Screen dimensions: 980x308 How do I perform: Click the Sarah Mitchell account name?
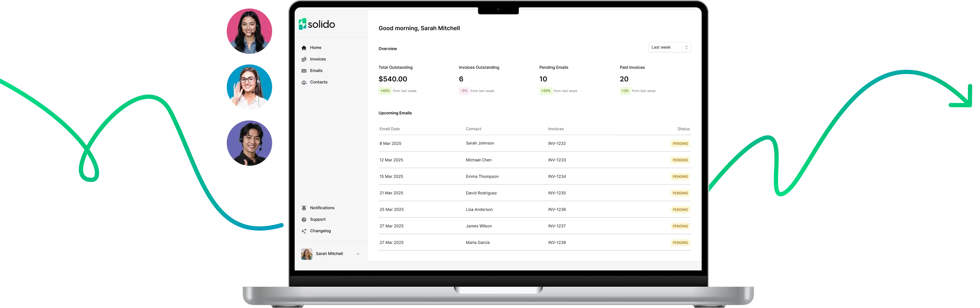pos(329,254)
